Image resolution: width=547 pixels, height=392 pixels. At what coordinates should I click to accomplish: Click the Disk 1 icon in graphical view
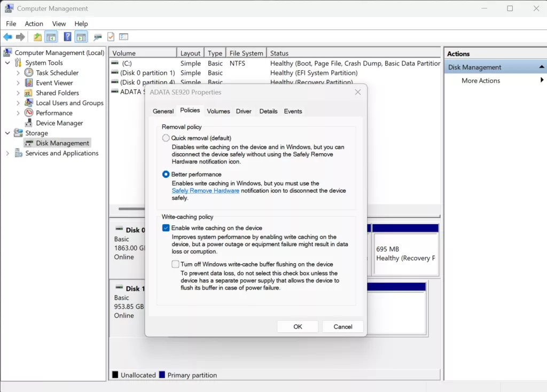pos(119,288)
